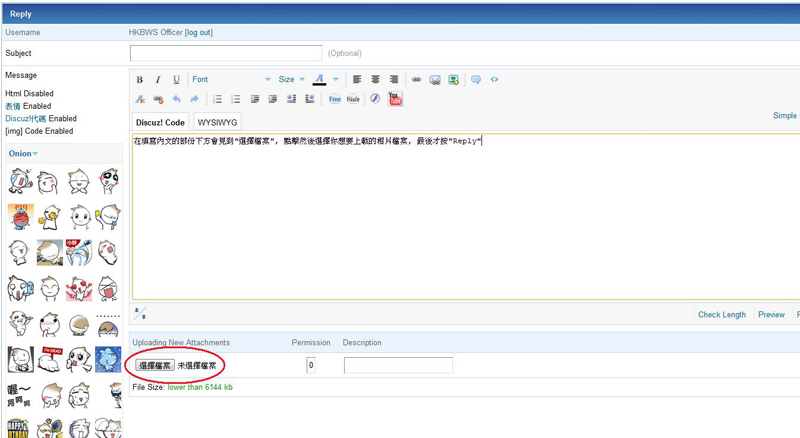This screenshot has width=800, height=438.
Task: Insert a hyperlink with the chain icon
Action: coord(417,80)
